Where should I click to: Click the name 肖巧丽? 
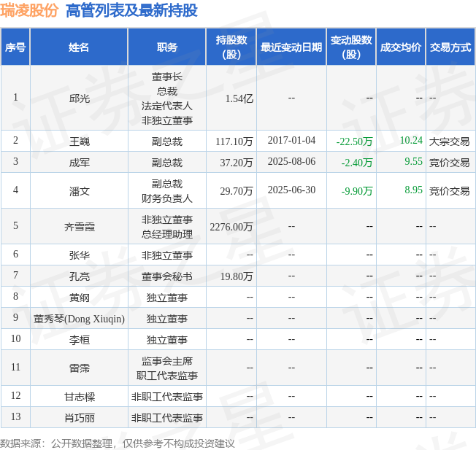pos(80,418)
